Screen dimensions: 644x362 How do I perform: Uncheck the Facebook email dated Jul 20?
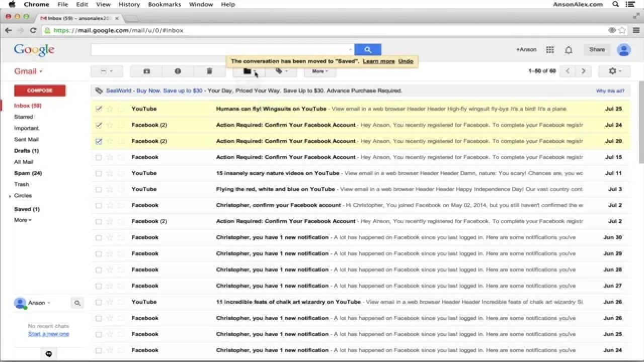(99, 141)
